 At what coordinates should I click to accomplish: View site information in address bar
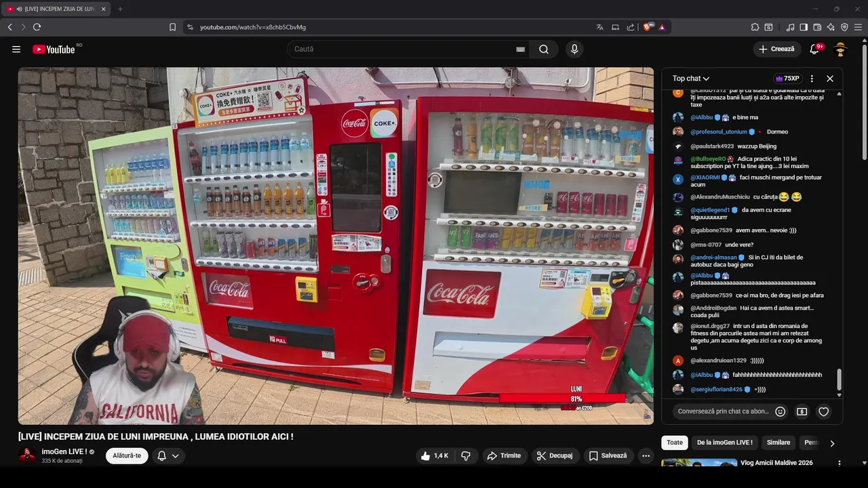coord(190,27)
